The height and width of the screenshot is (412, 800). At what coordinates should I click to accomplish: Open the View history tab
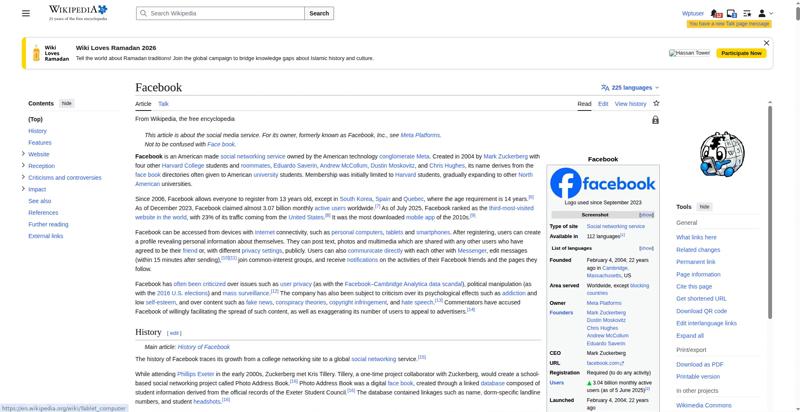coord(630,103)
